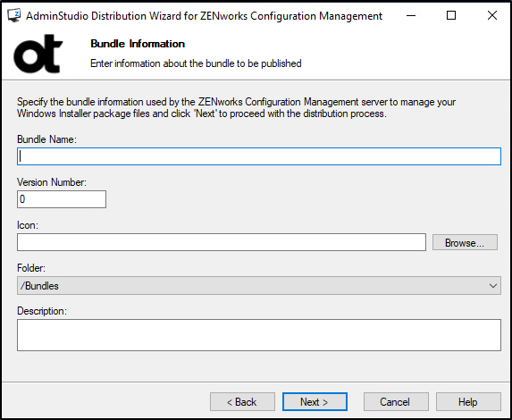
Task: Click the OpenText 'ot' logo
Action: pyautogui.click(x=38, y=54)
